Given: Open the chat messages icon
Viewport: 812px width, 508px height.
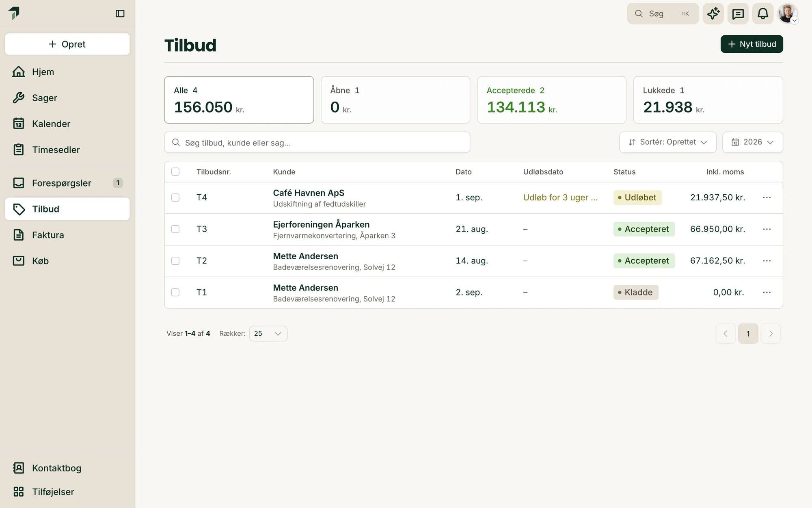Looking at the screenshot, I should pyautogui.click(x=738, y=14).
